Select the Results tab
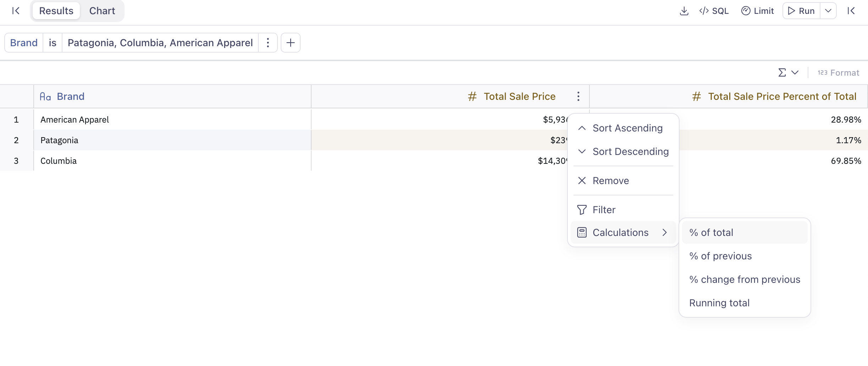Image resolution: width=868 pixels, height=366 pixels. pos(56,11)
